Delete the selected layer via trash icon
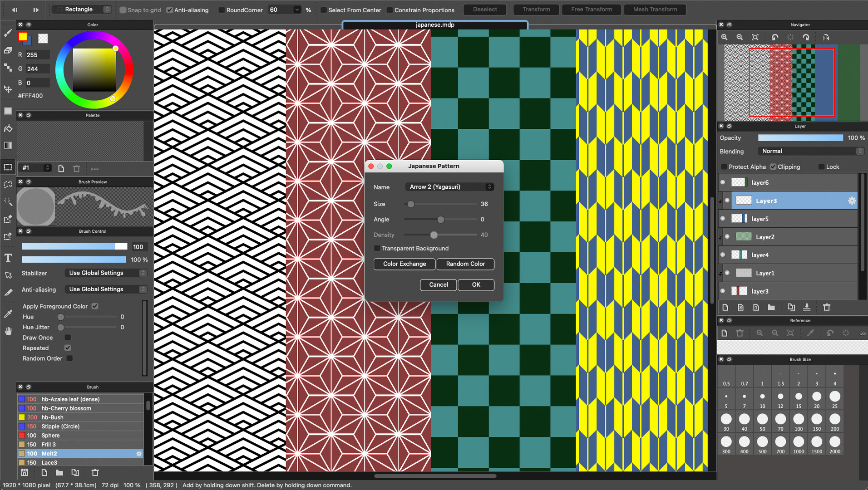This screenshot has height=490, width=868. pos(826,307)
